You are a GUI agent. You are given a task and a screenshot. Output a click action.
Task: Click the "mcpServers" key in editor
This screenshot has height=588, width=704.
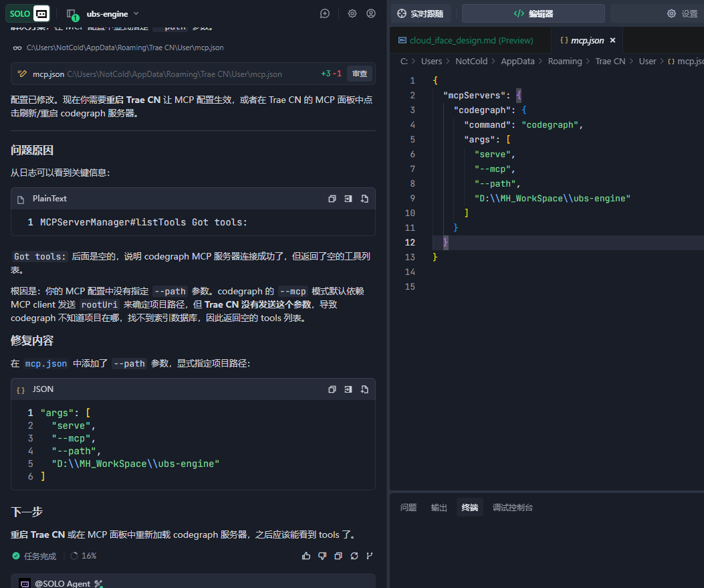point(473,95)
